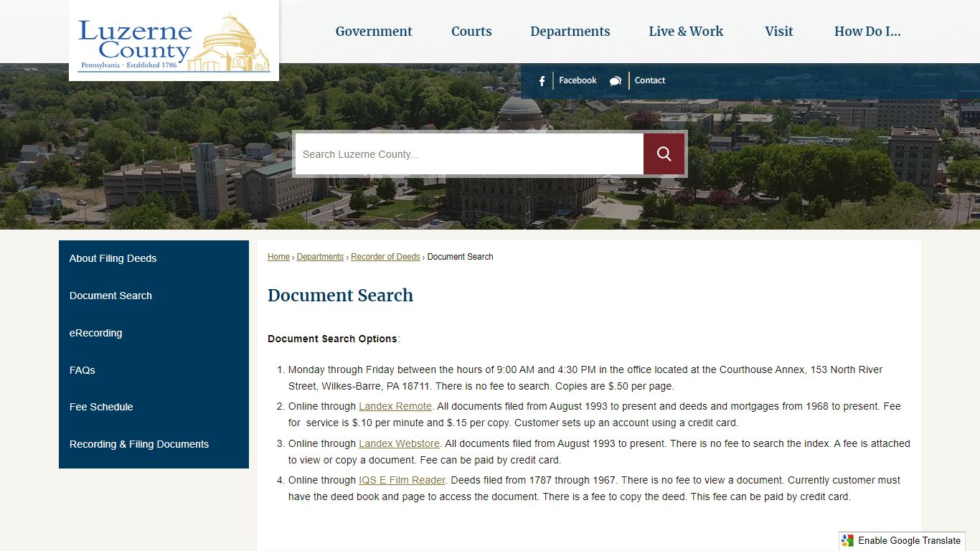Click the Contact chat bubble icon

tap(616, 81)
